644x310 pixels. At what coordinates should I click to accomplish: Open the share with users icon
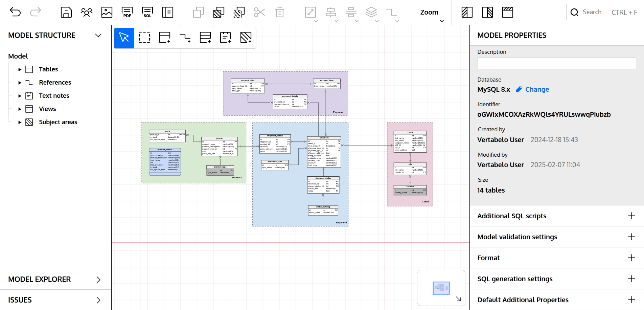coord(87,13)
